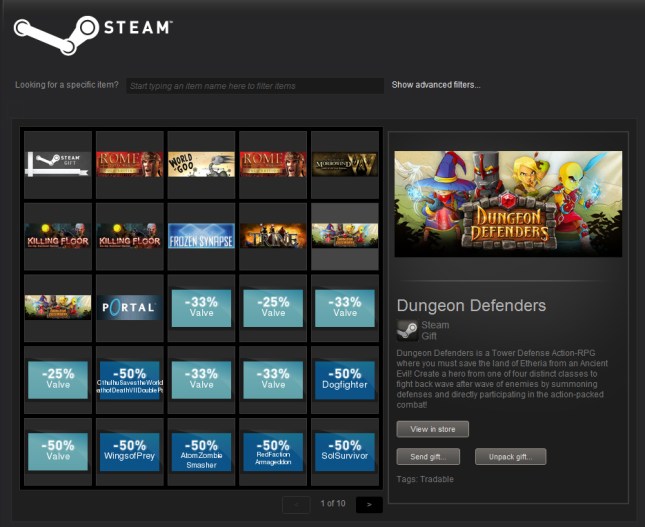Select the Atom Zombie Smasher coupon

click(x=201, y=451)
